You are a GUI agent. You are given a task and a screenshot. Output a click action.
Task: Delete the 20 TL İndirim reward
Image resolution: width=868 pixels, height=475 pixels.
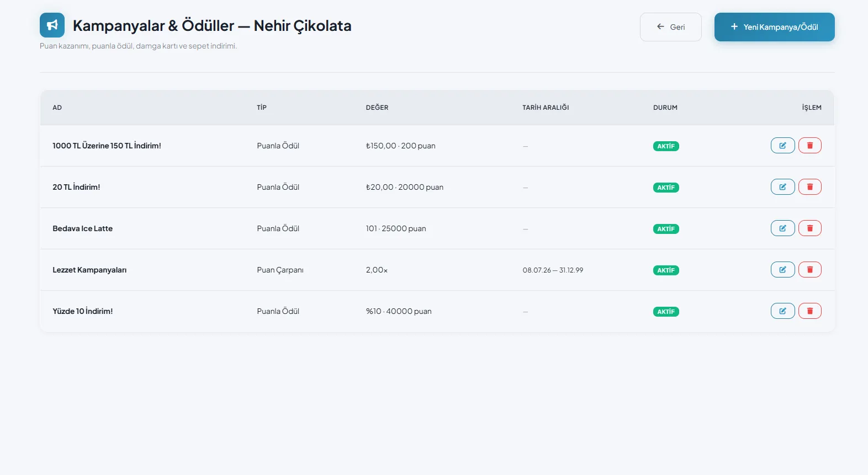[810, 187]
